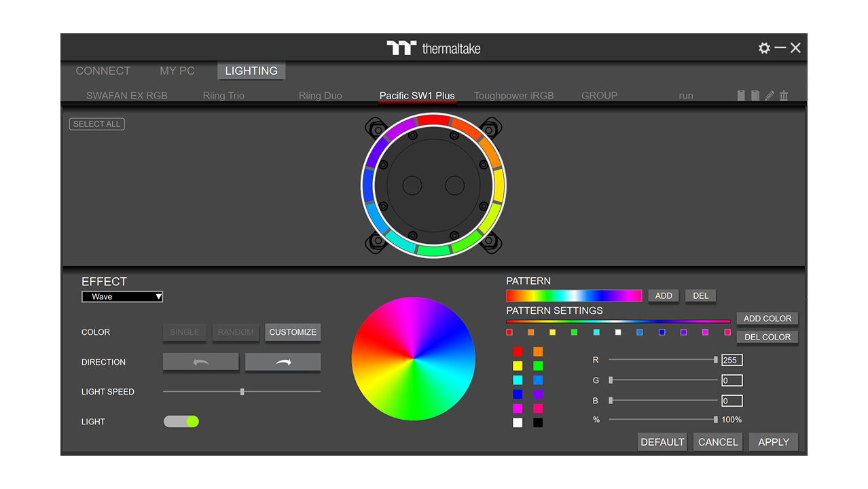Click ADD next to the pattern bar
Viewport: 868px width, 489px height.
[664, 295]
